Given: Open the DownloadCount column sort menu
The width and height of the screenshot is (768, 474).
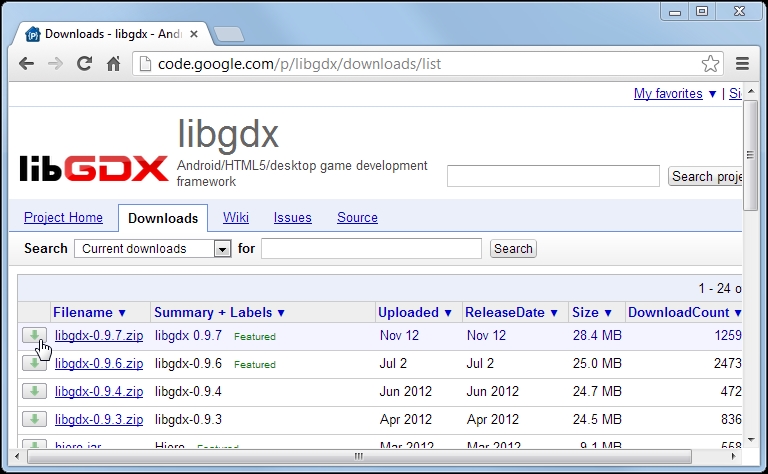Looking at the screenshot, I should point(737,313).
